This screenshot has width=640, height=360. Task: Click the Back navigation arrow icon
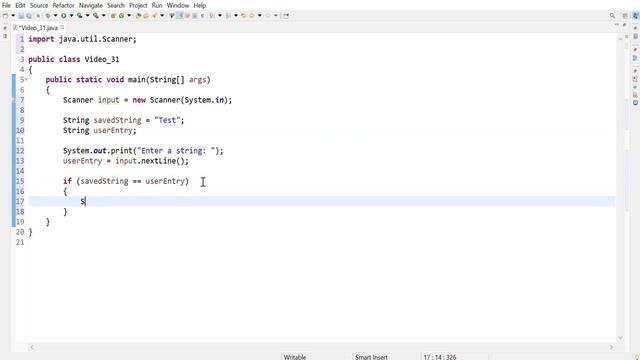tap(252, 16)
